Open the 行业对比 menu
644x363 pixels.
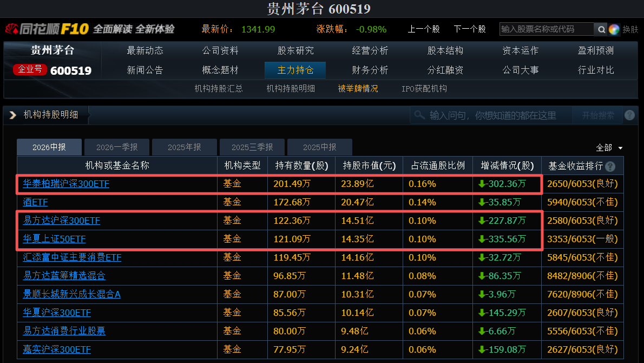coord(595,70)
